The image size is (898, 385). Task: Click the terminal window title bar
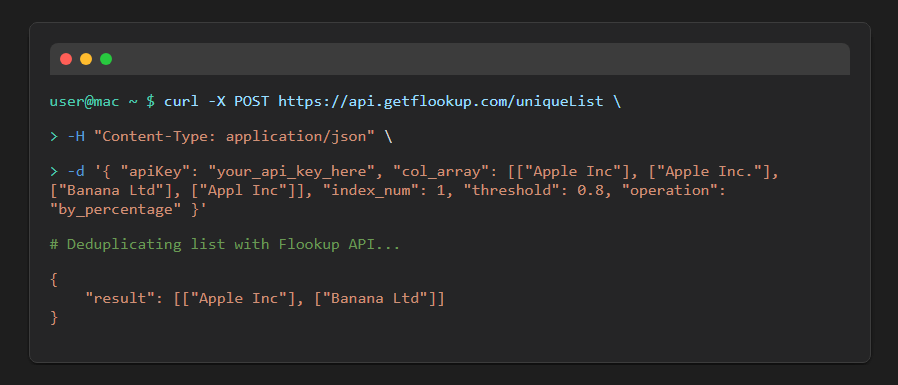click(450, 59)
